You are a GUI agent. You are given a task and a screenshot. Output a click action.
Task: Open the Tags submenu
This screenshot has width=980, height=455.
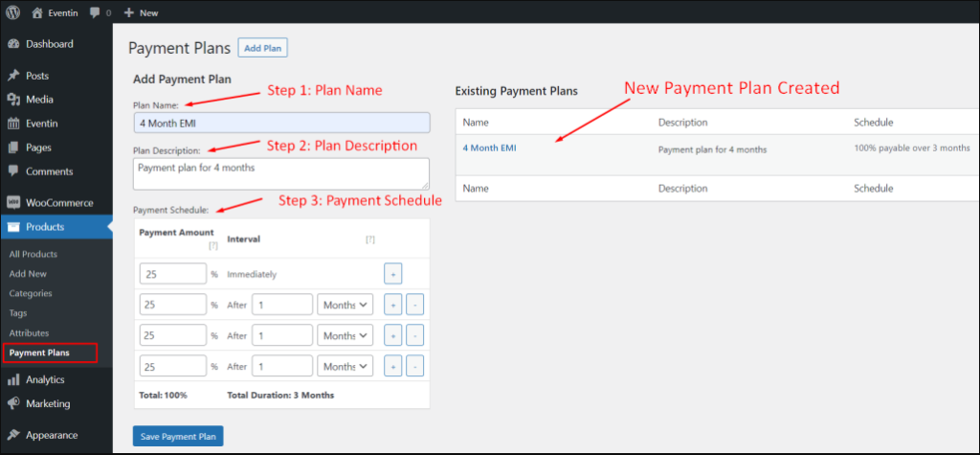tap(18, 313)
